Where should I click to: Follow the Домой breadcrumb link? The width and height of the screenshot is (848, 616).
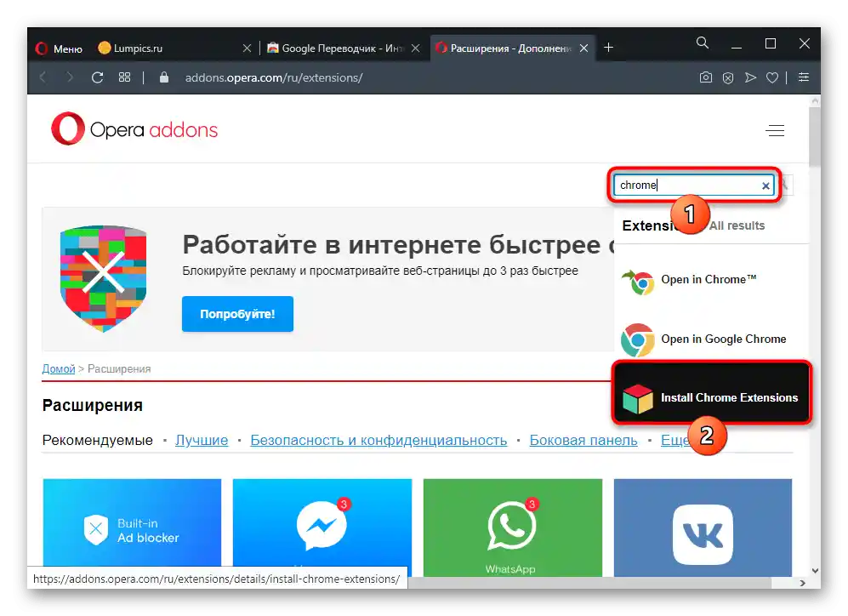click(59, 369)
